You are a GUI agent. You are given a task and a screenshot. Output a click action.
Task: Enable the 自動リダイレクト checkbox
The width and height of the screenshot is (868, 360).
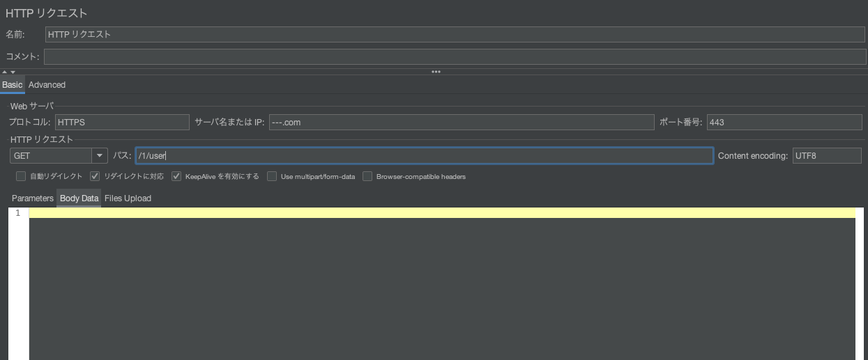click(21, 176)
